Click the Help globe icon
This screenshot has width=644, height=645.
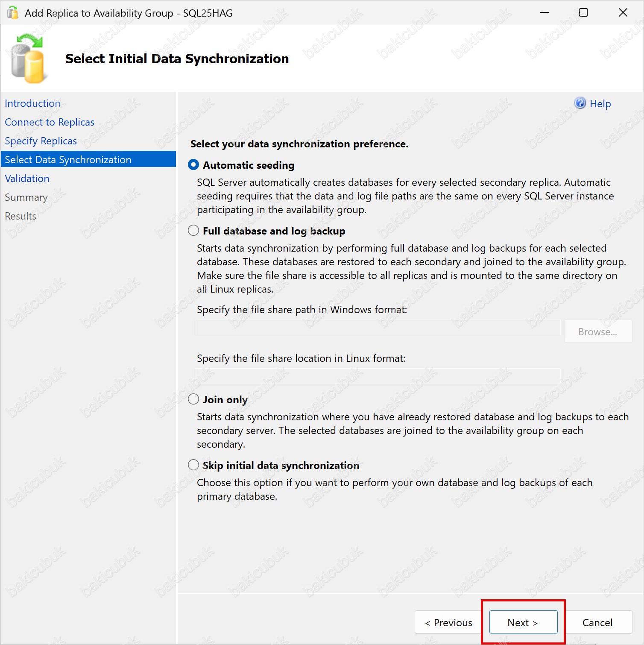(580, 103)
